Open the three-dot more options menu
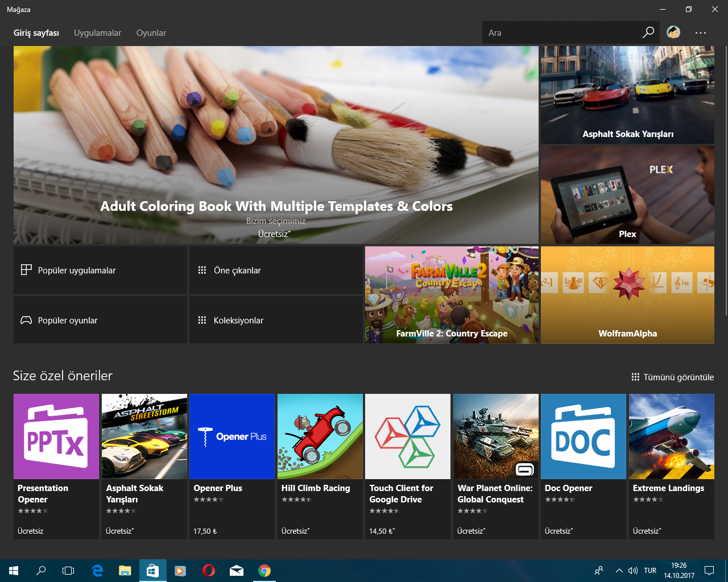Viewport: 728px width, 582px height. (701, 33)
